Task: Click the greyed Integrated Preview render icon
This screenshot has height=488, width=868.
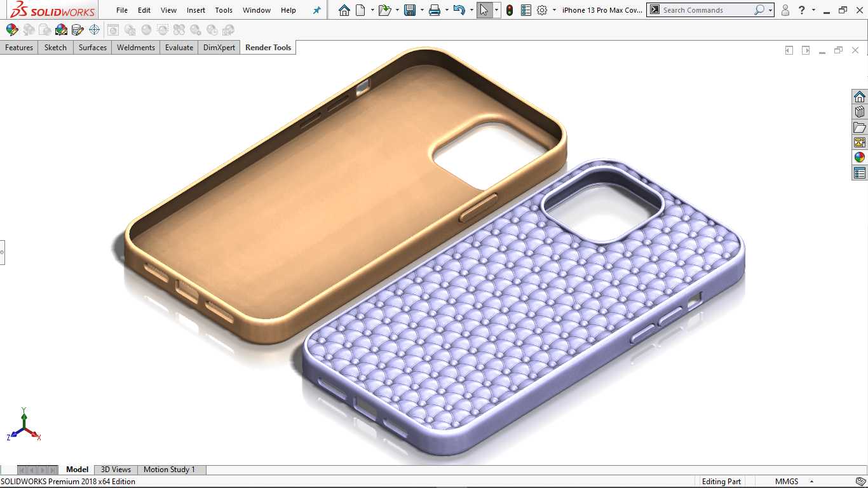Action: (113, 30)
